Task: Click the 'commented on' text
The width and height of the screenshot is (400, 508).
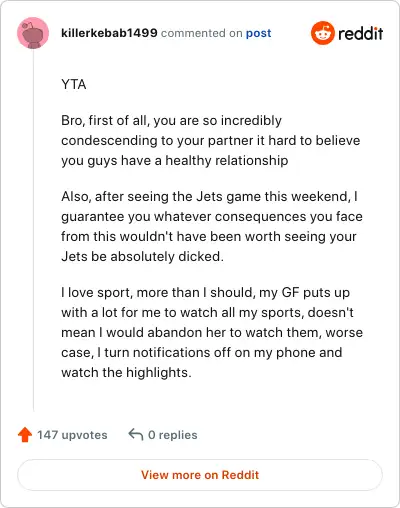Action: click(201, 33)
